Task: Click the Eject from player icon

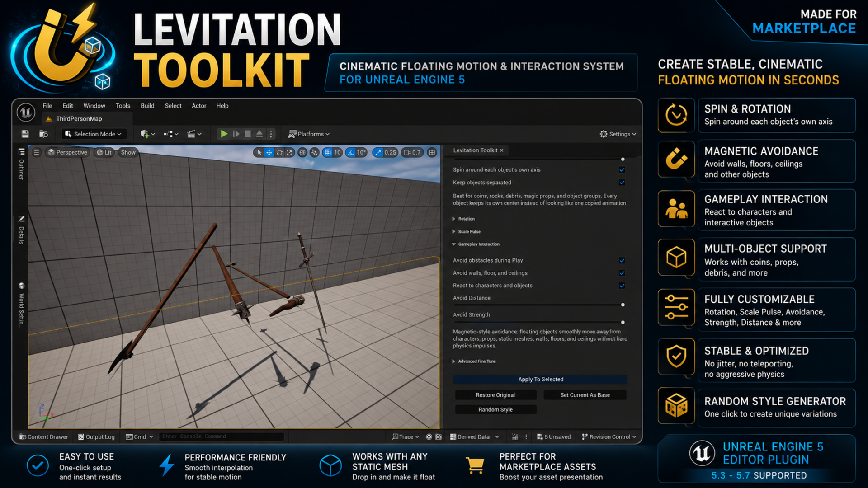Action: (x=259, y=134)
